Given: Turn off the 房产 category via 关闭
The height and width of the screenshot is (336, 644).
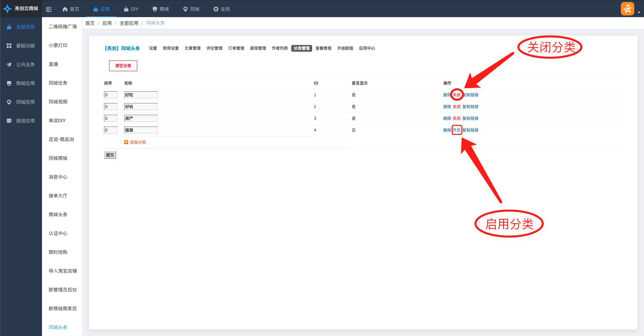Looking at the screenshot, I should click(x=456, y=118).
